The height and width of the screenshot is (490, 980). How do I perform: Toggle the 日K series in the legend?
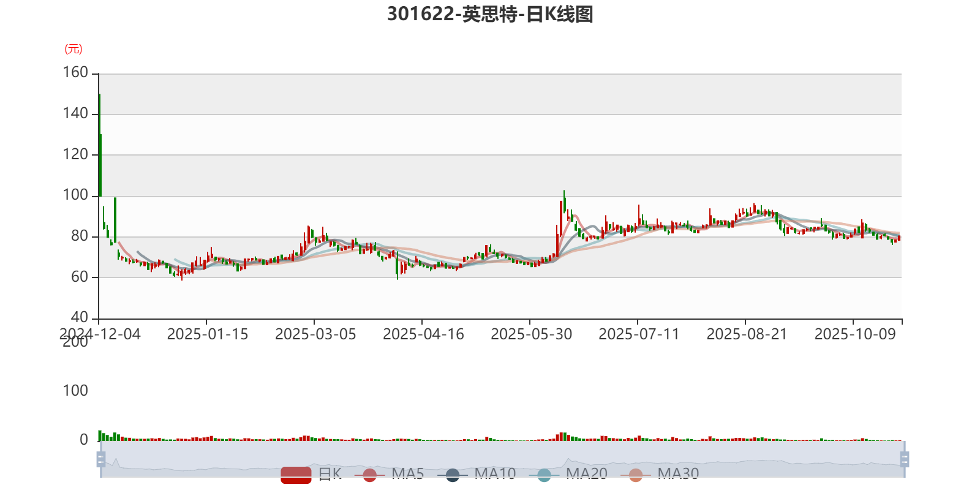pos(311,474)
